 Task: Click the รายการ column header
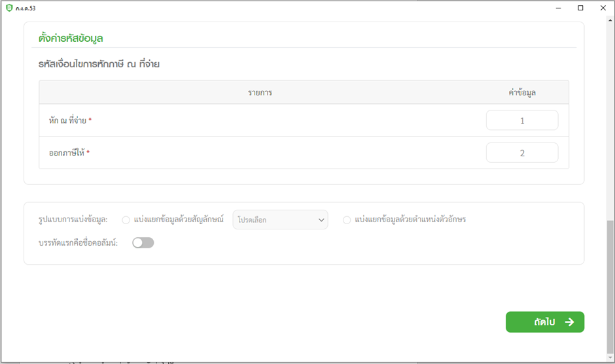260,93
